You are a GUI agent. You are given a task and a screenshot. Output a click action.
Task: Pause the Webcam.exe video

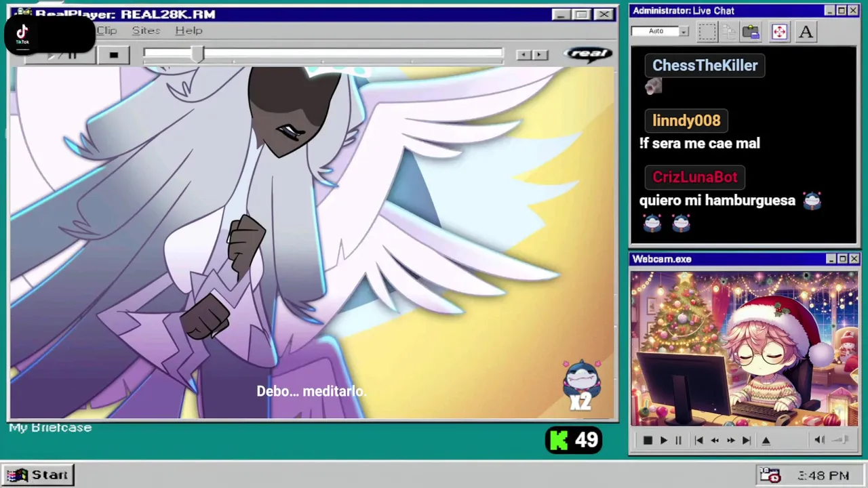coord(678,441)
